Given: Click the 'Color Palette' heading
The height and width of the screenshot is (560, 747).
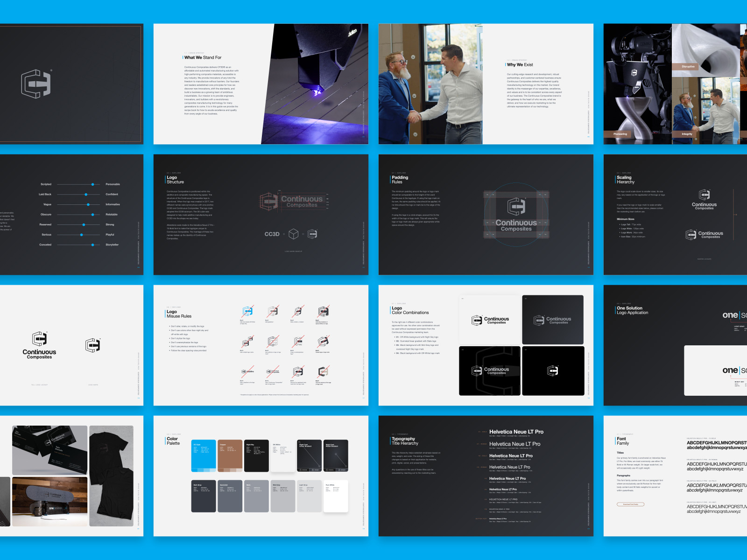Looking at the screenshot, I should pyautogui.click(x=173, y=441).
